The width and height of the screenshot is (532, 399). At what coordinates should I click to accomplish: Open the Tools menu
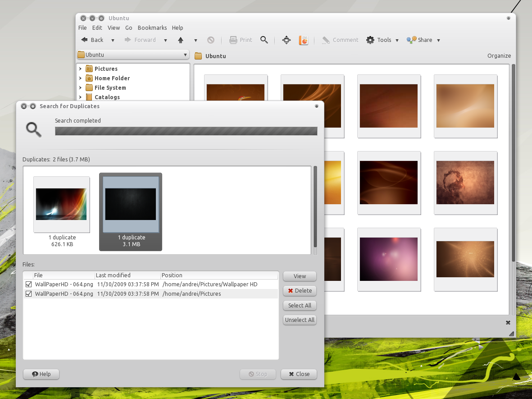tap(382, 40)
